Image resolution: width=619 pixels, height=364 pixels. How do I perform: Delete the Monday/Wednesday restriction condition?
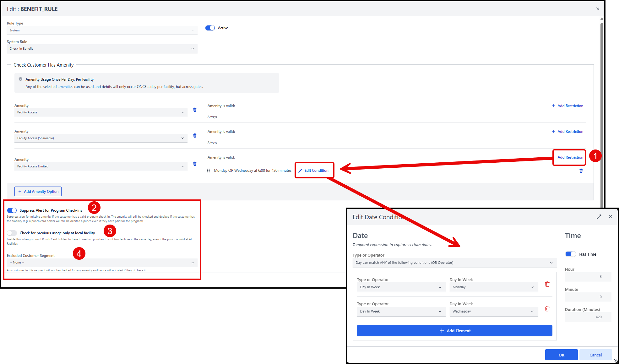tap(581, 171)
